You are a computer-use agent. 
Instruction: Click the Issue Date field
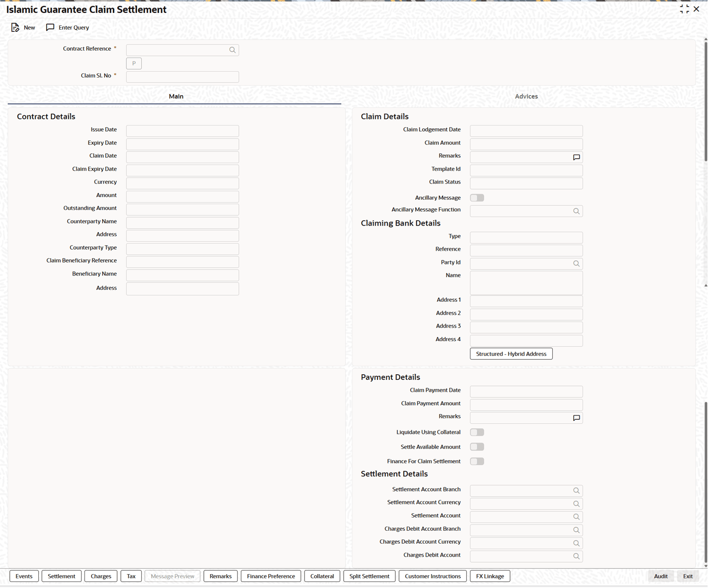pyautogui.click(x=183, y=131)
